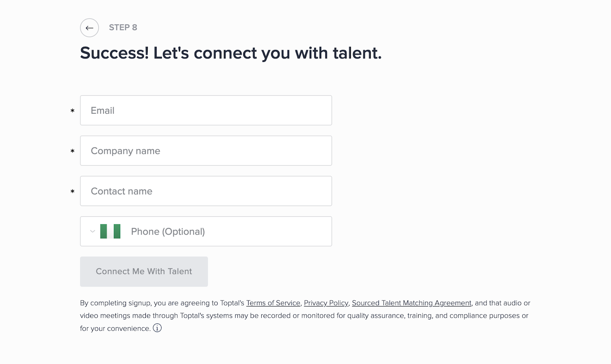Image resolution: width=611 pixels, height=364 pixels.
Task: Click the required asterisk beside Email
Action: [73, 111]
